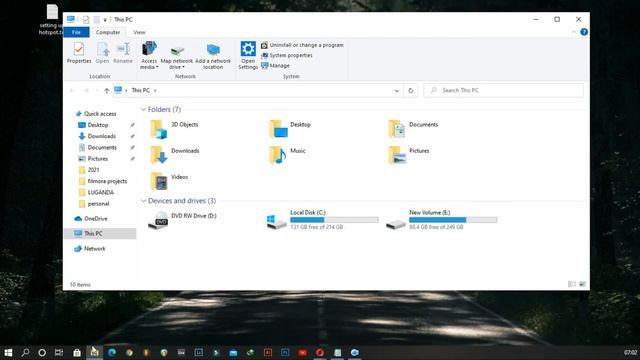Image resolution: width=640 pixels, height=360 pixels.
Task: Collapse the ribbon with the chevron
Action: coord(573,32)
